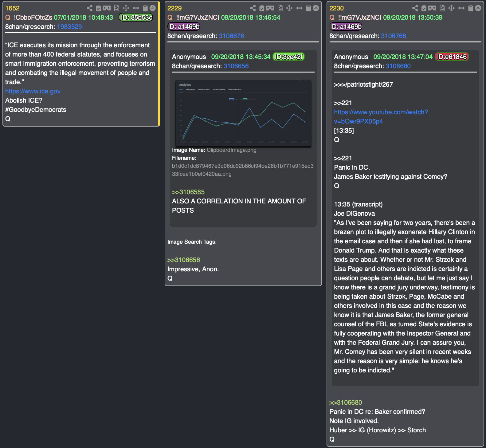
Task: Click post number 1652
Action: [x=12, y=8]
